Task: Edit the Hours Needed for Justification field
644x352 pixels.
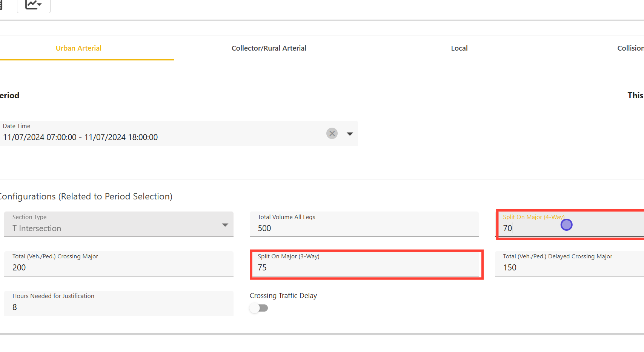Action: (118, 307)
